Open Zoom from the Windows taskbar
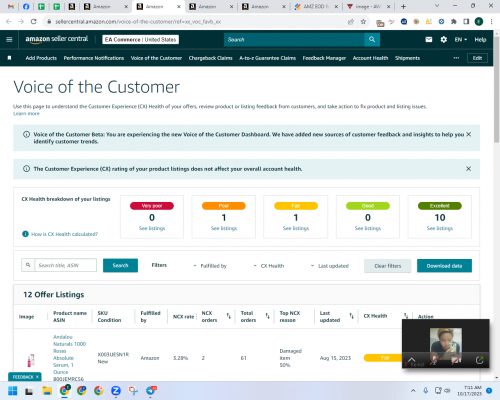 point(116,390)
